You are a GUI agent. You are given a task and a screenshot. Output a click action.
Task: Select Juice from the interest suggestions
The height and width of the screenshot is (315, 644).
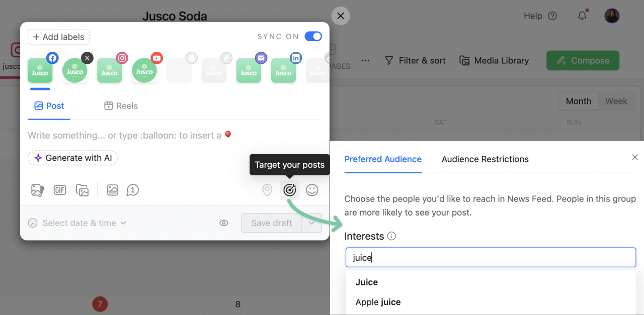coord(367,282)
